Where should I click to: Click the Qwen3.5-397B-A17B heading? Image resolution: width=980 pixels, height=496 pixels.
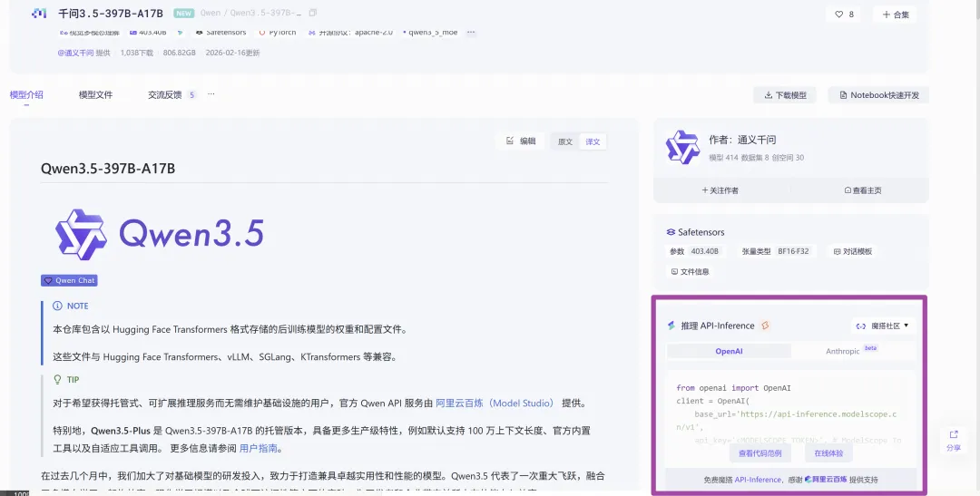click(107, 169)
